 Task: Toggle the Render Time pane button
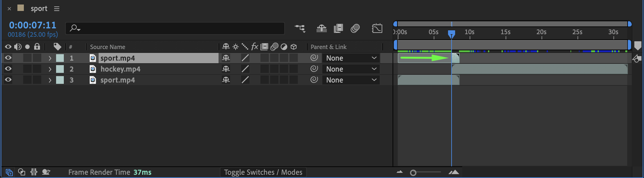(46, 172)
